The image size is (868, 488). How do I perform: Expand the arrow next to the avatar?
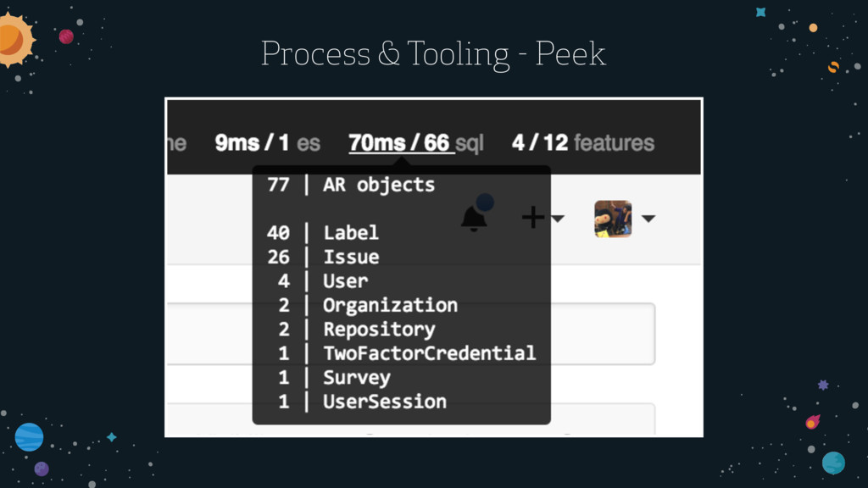click(x=648, y=219)
